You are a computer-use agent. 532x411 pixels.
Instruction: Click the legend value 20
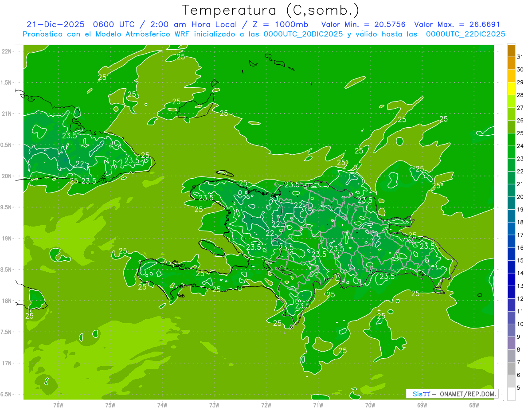(x=520, y=197)
